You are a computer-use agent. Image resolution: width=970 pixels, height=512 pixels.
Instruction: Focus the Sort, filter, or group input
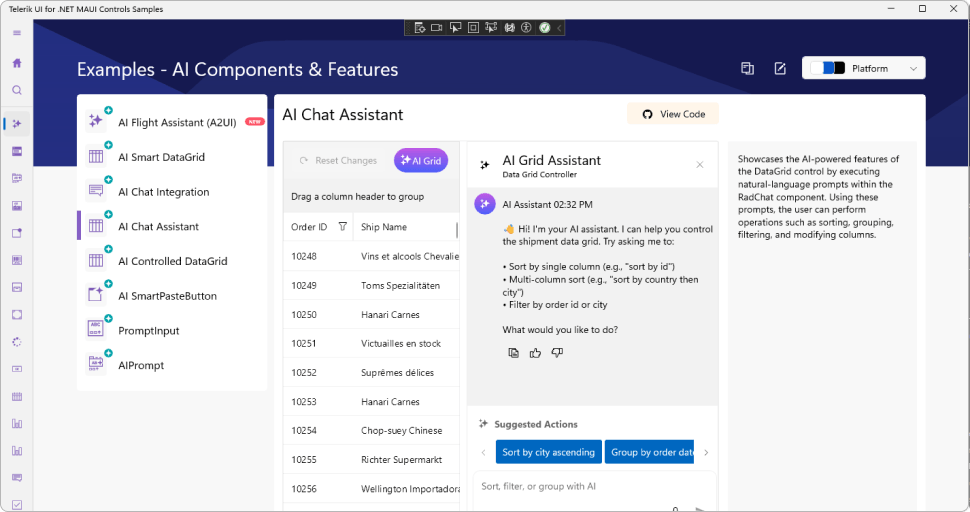tap(594, 487)
